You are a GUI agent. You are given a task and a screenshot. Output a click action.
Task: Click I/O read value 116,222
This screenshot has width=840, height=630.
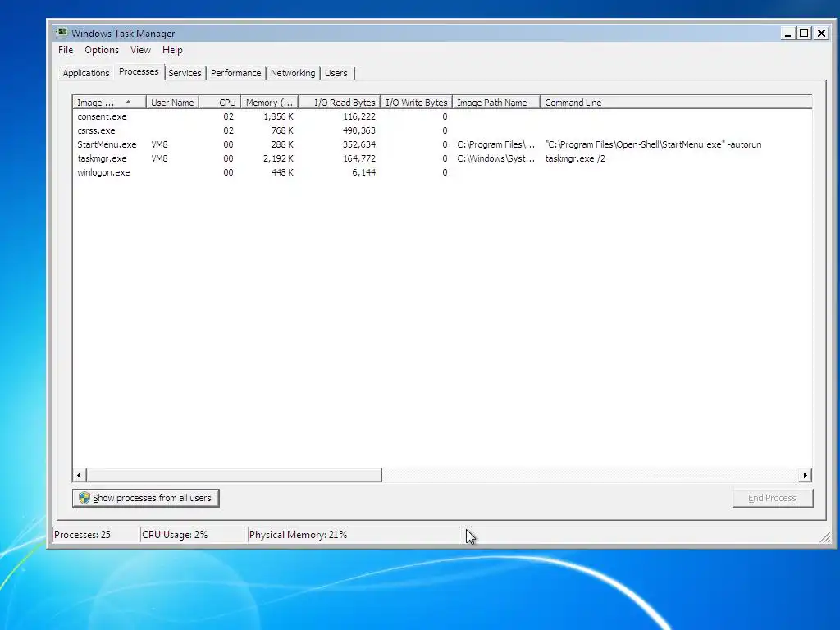tap(359, 116)
